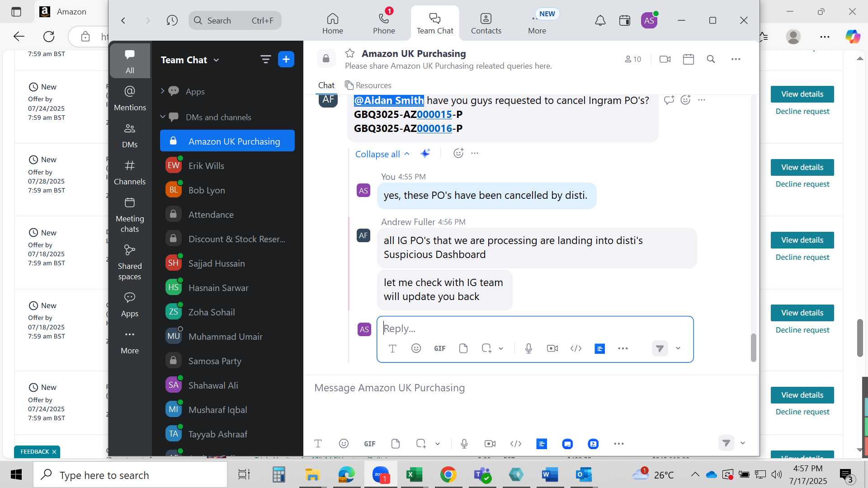Open Meeting chats in sidebar

click(x=130, y=215)
